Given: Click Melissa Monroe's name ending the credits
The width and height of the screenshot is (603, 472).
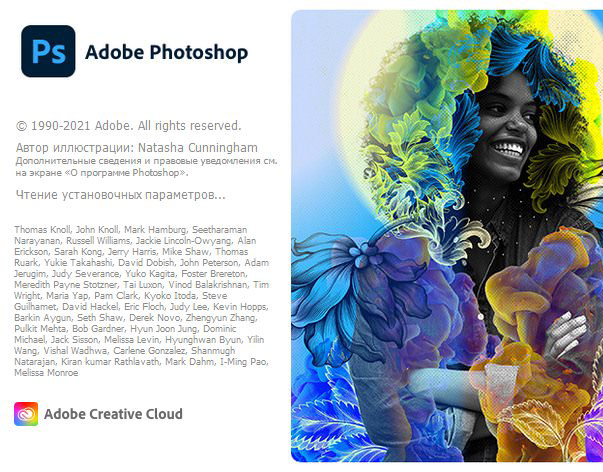Looking at the screenshot, I should point(46,373).
